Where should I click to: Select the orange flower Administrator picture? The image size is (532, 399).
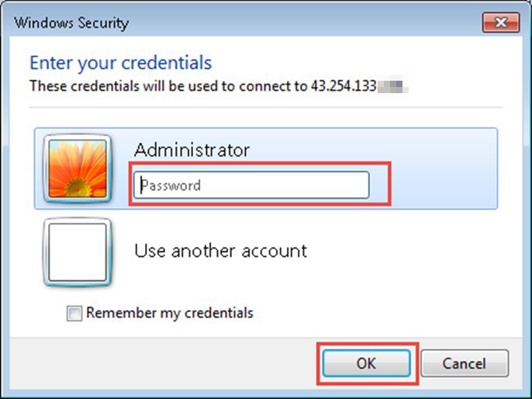(78, 168)
